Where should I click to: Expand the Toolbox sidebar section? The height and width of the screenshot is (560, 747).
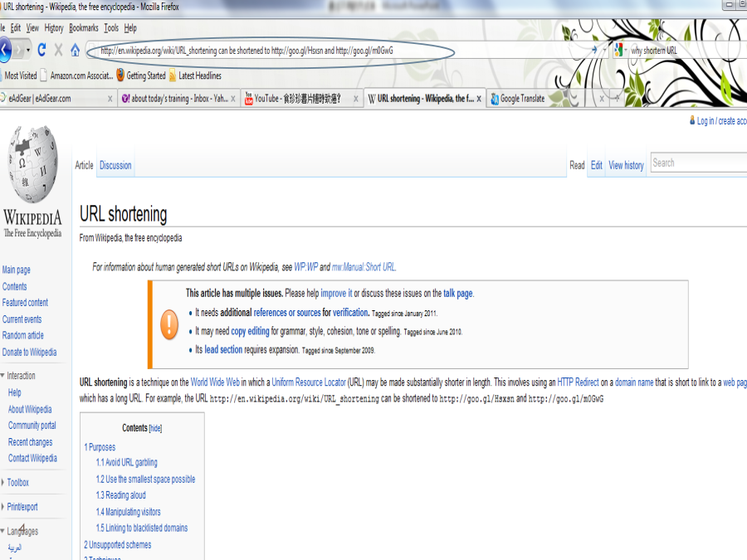click(2, 482)
